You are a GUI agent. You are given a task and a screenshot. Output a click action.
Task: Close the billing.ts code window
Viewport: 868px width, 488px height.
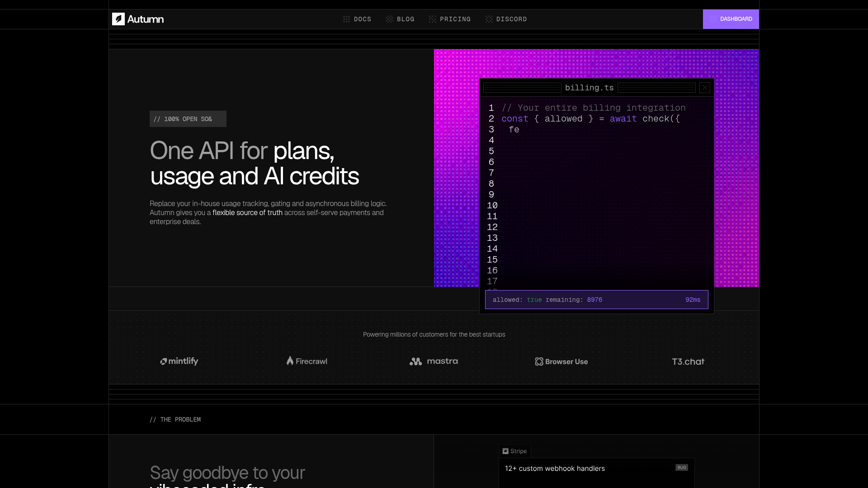pyautogui.click(x=705, y=88)
